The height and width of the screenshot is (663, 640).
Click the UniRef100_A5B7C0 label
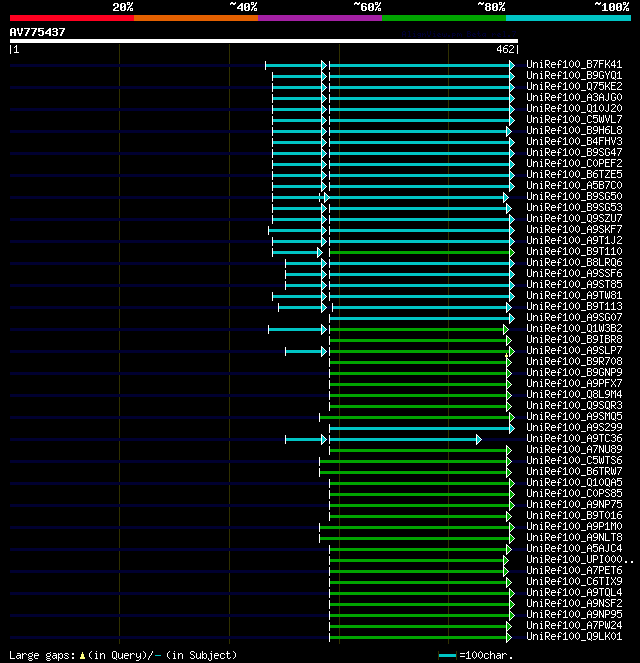(574, 185)
